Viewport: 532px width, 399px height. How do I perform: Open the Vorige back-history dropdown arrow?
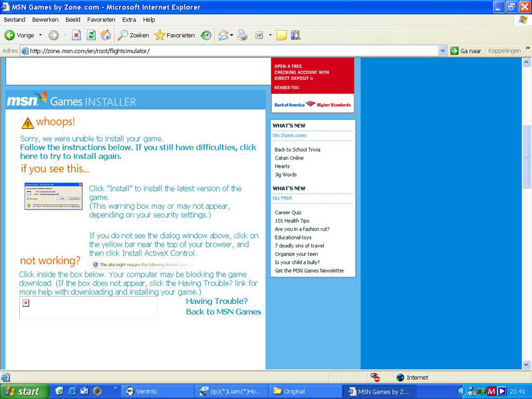click(40, 35)
